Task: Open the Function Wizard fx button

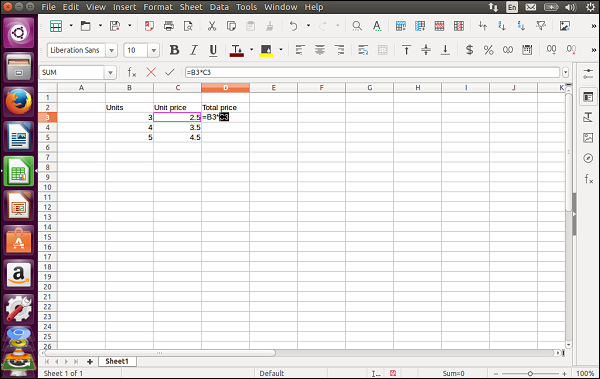Action: pos(132,72)
